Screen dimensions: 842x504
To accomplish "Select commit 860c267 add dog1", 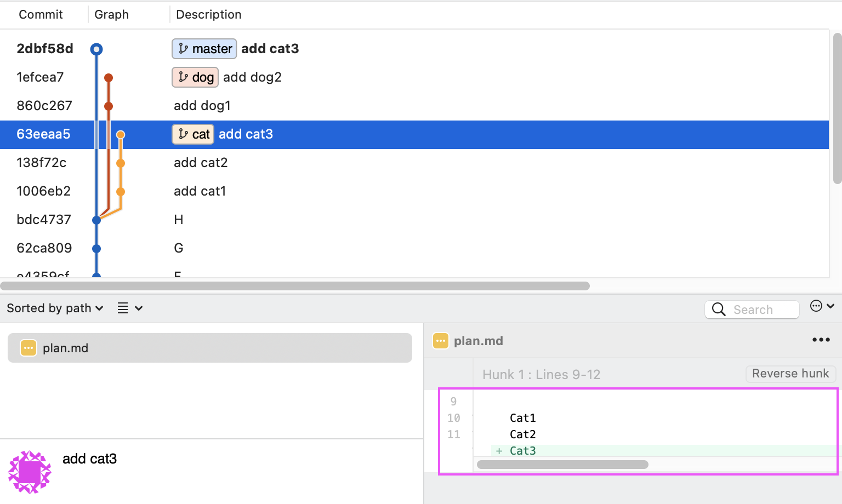I will click(x=414, y=106).
